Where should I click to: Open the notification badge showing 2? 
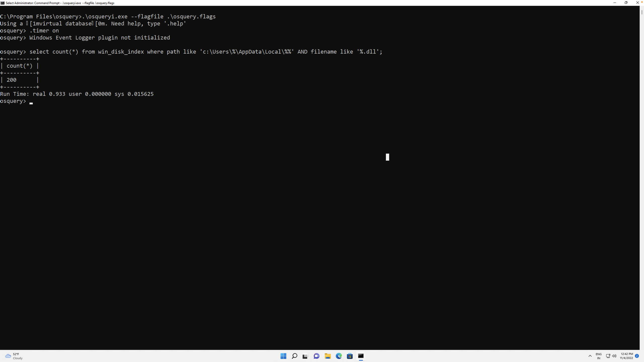point(637,356)
